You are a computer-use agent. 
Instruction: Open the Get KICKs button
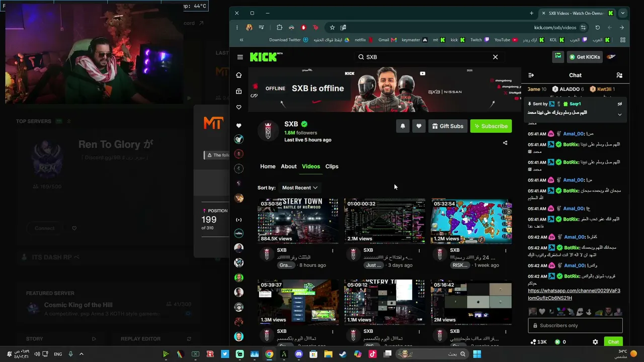point(585,57)
